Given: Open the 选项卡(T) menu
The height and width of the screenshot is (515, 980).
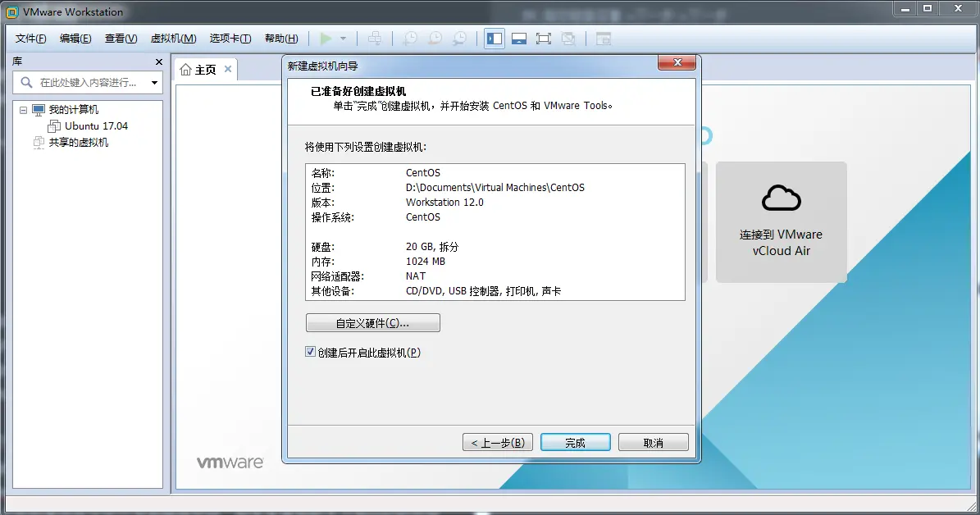Looking at the screenshot, I should pyautogui.click(x=230, y=39).
